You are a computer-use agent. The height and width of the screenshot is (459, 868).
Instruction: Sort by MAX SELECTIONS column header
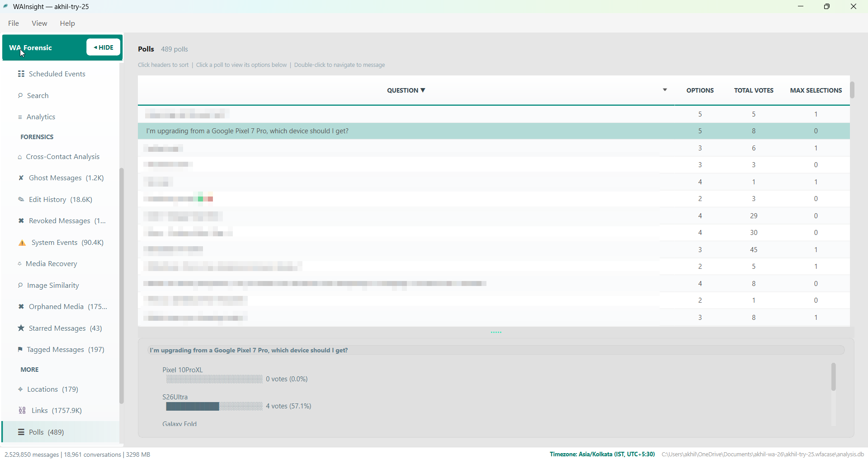816,91
